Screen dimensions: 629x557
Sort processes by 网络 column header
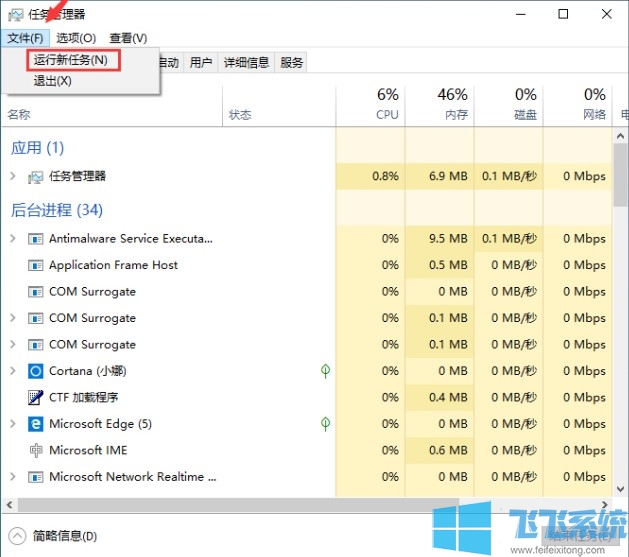(x=578, y=105)
